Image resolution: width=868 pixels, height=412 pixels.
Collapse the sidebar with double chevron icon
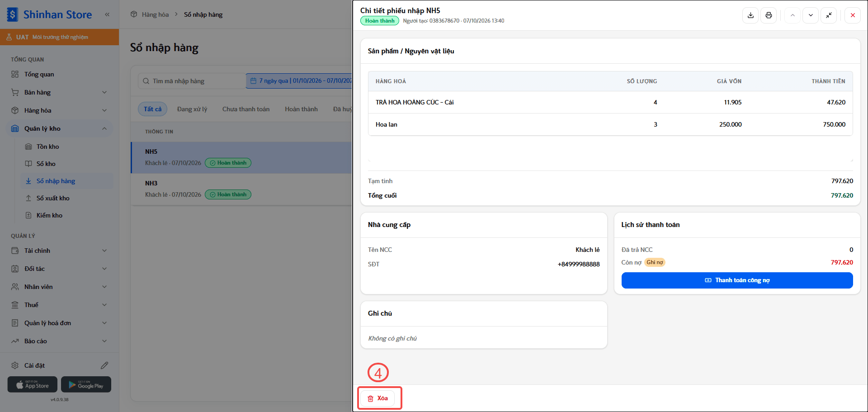pos(107,14)
